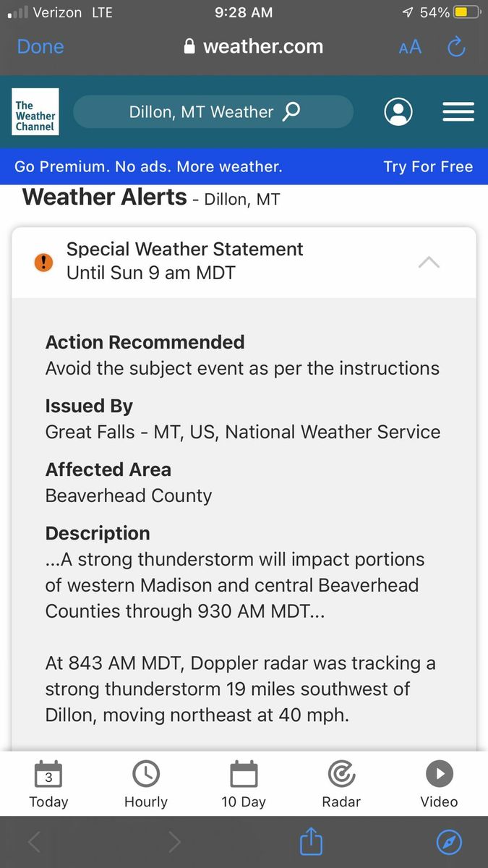Screen dimensions: 488x868
Task: Tap the orange alert warning icon
Action: (43, 262)
